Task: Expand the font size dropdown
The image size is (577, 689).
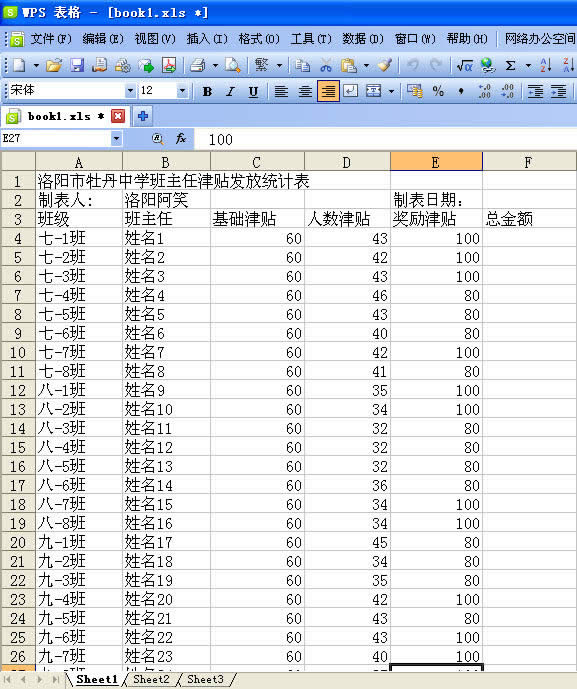Action: (x=182, y=91)
